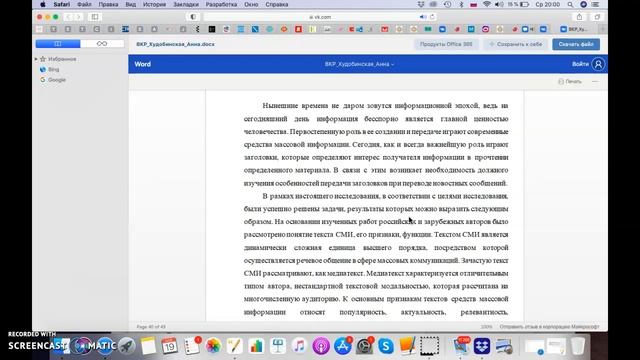Viewport: 640px width, 360px height.
Task: Open the document title dropdown in Word header
Action: (x=360, y=64)
